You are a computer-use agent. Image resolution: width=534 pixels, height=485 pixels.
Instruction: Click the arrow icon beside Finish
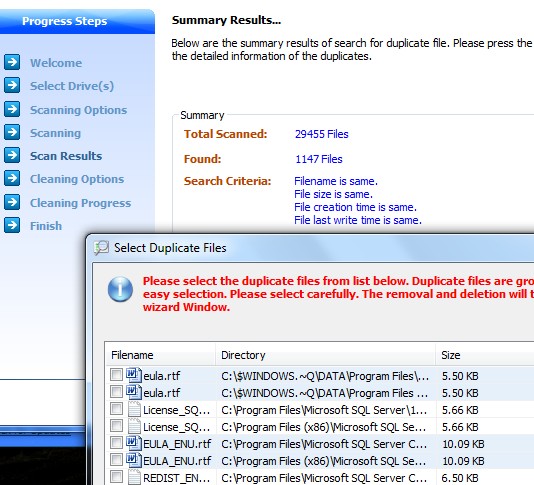point(12,225)
